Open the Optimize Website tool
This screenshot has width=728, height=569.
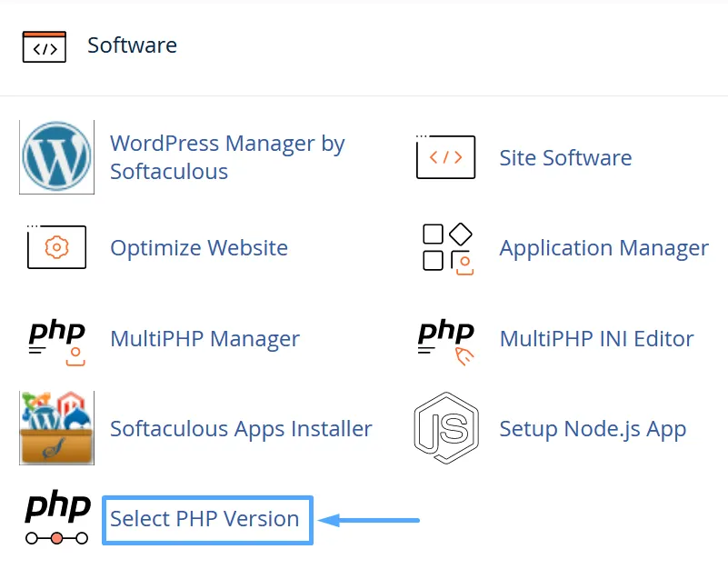click(x=199, y=247)
